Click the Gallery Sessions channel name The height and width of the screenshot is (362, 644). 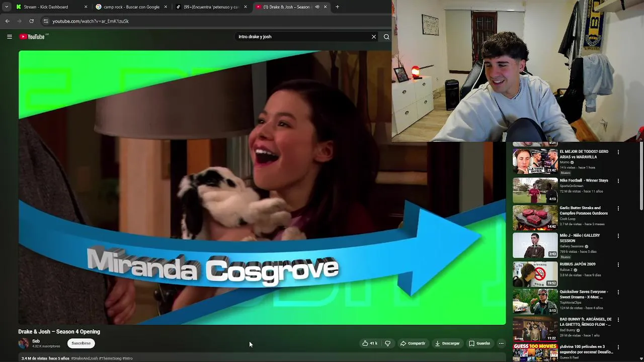[x=572, y=246]
